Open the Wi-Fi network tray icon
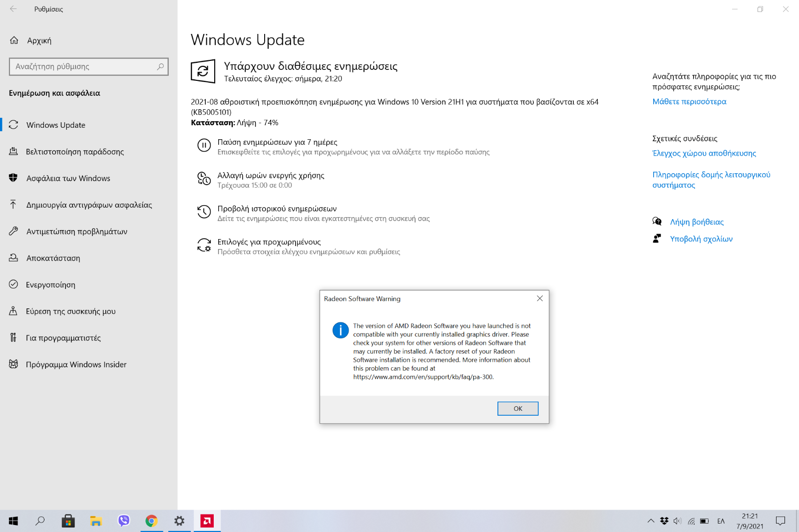Viewport: 799px width, 532px height. click(x=691, y=521)
